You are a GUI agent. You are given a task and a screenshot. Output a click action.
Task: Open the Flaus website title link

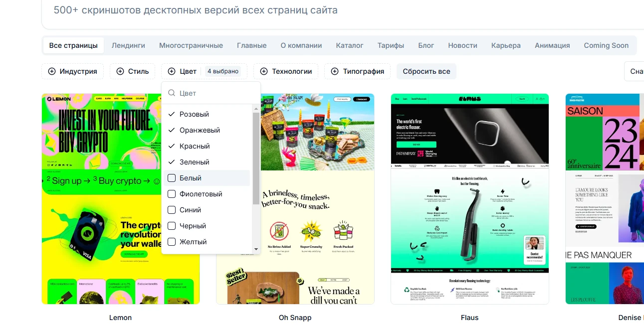pos(469,318)
